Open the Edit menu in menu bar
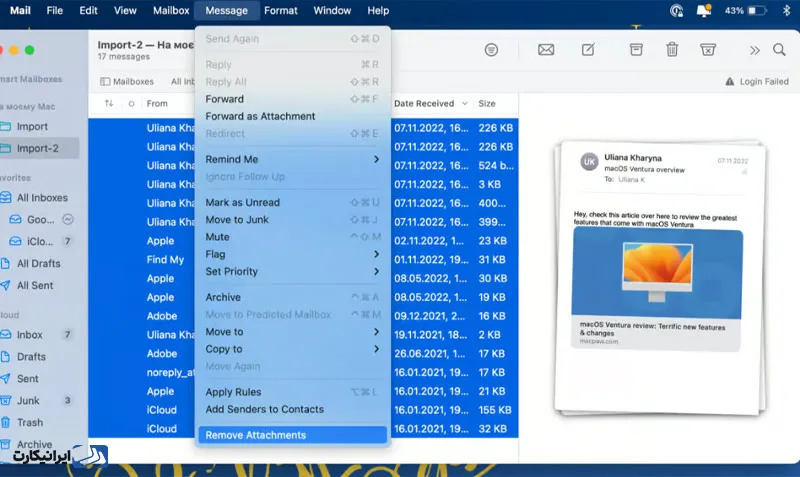The height and width of the screenshot is (477, 800). [88, 10]
